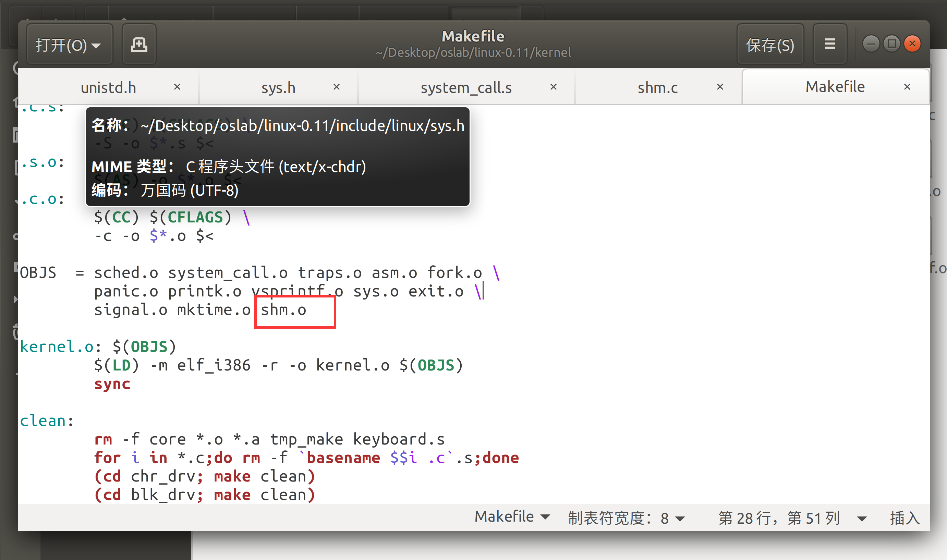Image resolution: width=947 pixels, height=560 pixels.
Task: Close the shm.c tab
Action: (720, 87)
